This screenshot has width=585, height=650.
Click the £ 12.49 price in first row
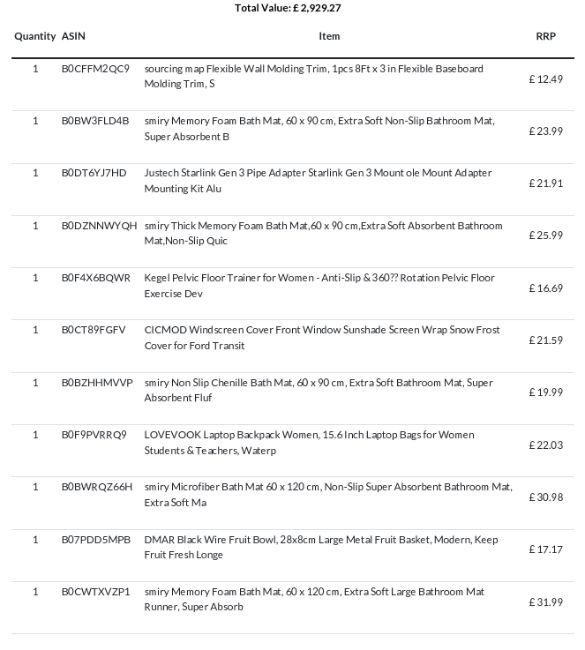[x=546, y=79]
